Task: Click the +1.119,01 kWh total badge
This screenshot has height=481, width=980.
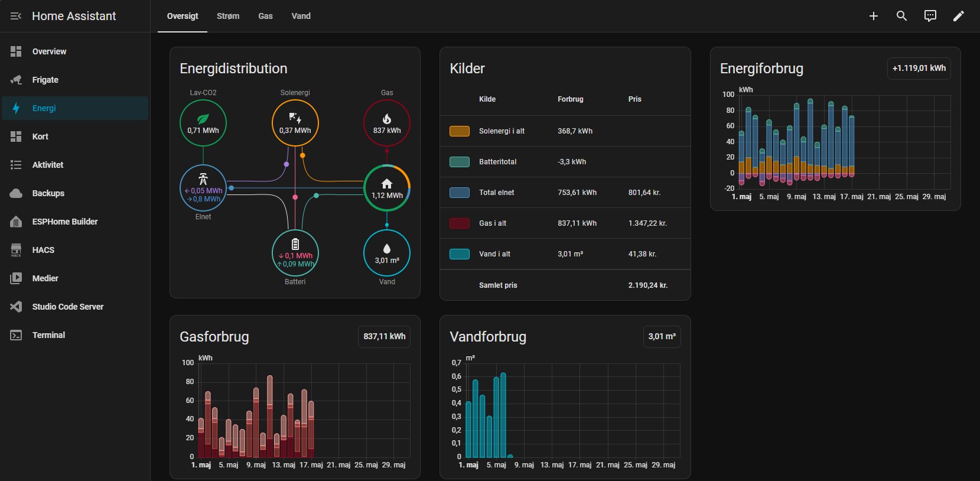Action: click(919, 69)
